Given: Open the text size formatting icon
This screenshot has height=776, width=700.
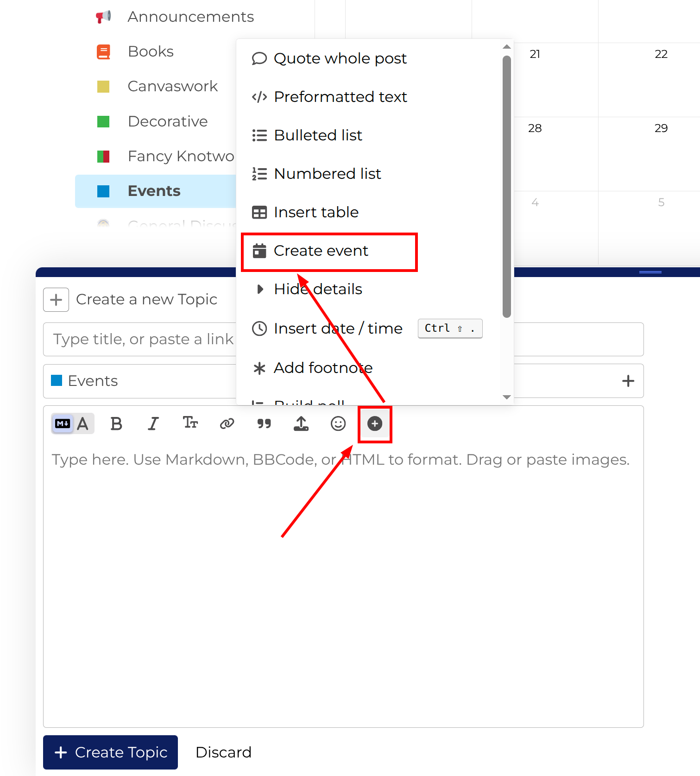Looking at the screenshot, I should point(190,423).
